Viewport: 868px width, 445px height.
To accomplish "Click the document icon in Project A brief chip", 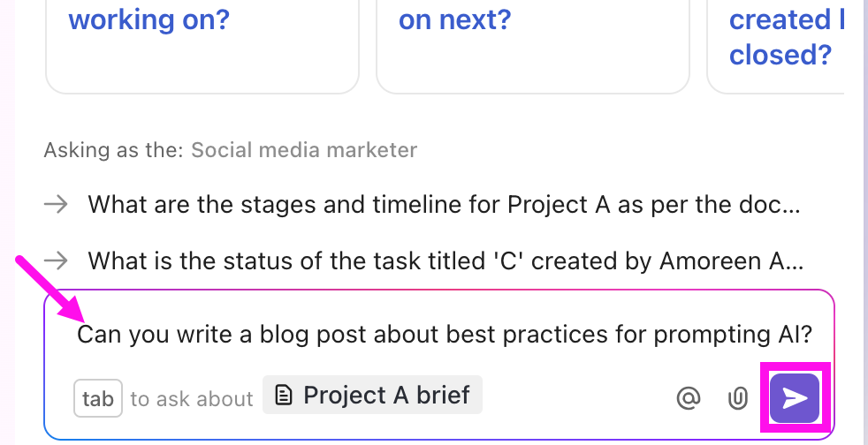I will pyautogui.click(x=283, y=396).
